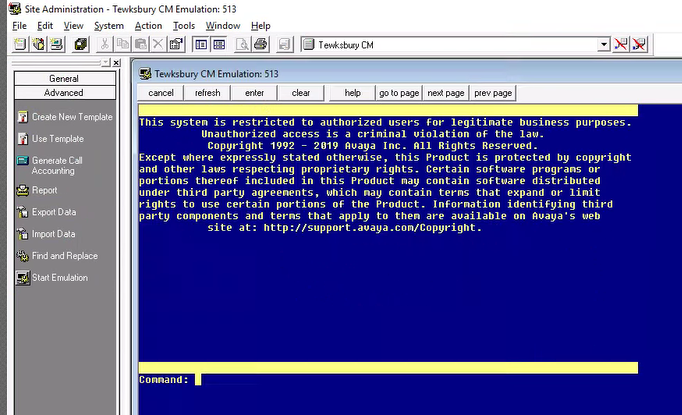Click the grayed save-document toolbar icon

[x=284, y=44]
